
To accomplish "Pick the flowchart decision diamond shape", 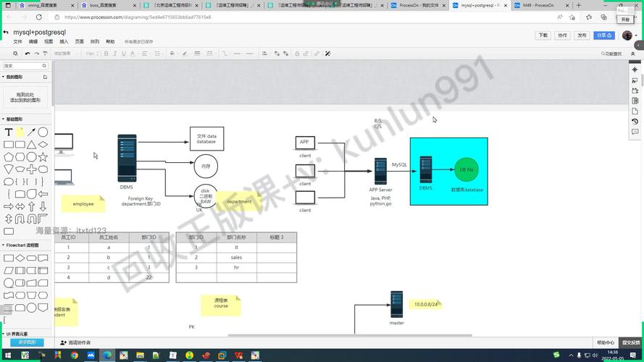I will tap(20, 258).
